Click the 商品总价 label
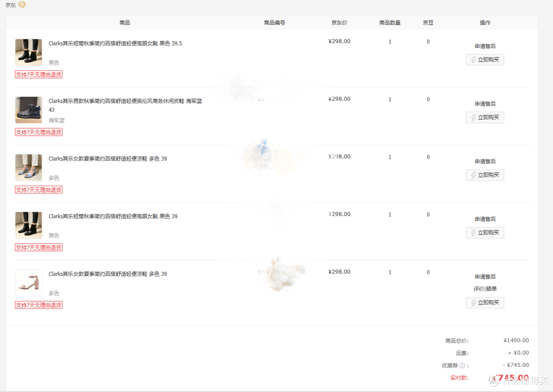Viewport: 553px width, 392px height. tap(457, 341)
